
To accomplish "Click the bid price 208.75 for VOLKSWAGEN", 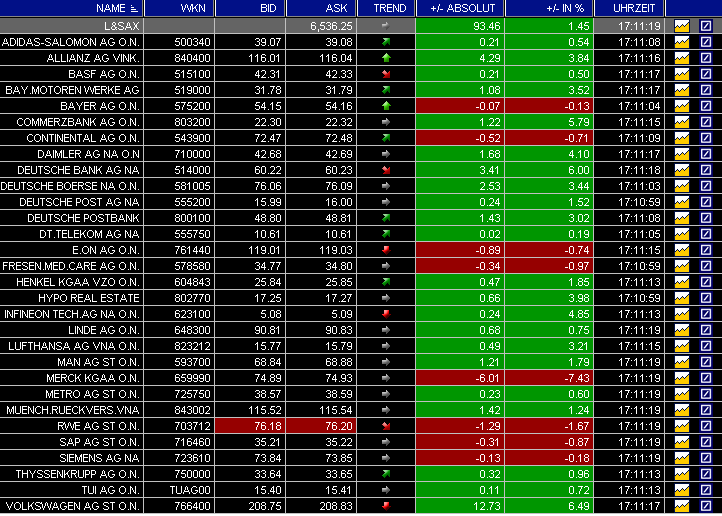I will (265, 506).
